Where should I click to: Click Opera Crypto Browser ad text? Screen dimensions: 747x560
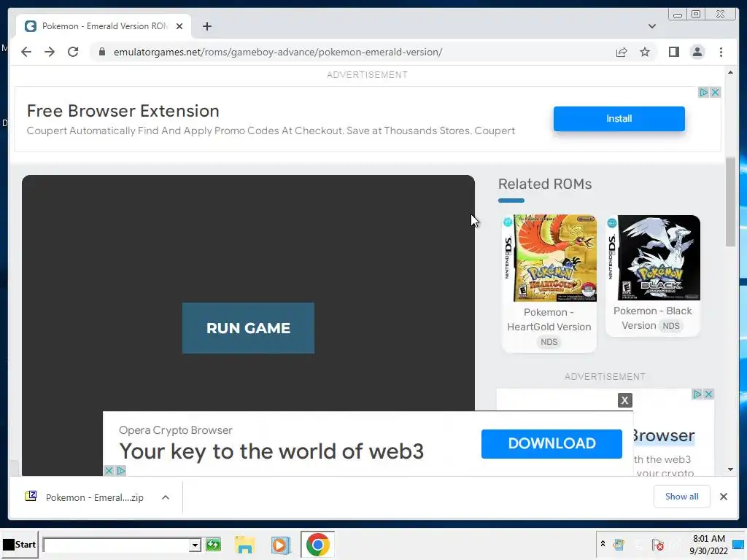coord(175,430)
